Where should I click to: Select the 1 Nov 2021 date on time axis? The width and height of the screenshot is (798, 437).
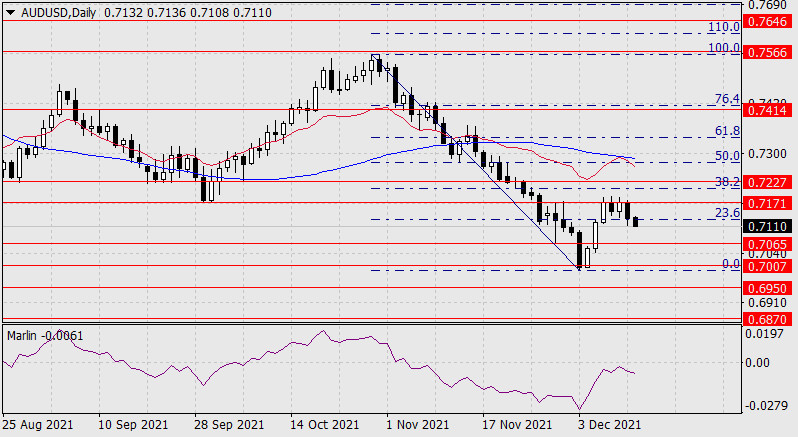pyautogui.click(x=417, y=425)
